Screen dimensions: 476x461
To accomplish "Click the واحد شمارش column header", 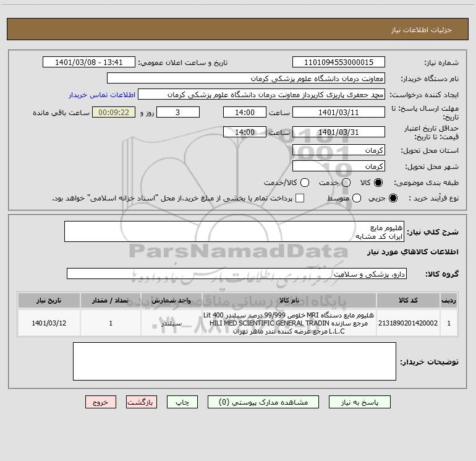I will (x=171, y=300).
